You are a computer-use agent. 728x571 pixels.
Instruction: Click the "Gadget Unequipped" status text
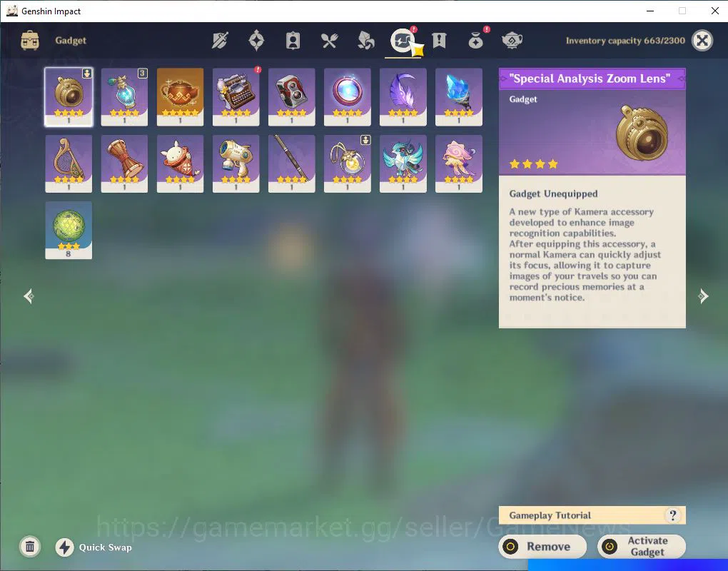click(x=553, y=194)
